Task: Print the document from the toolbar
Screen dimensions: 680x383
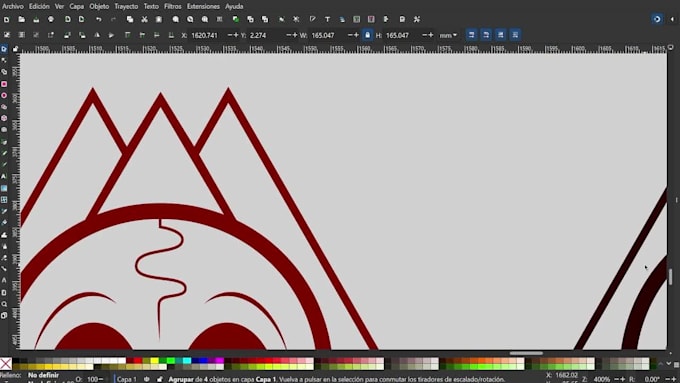Action: click(51, 20)
